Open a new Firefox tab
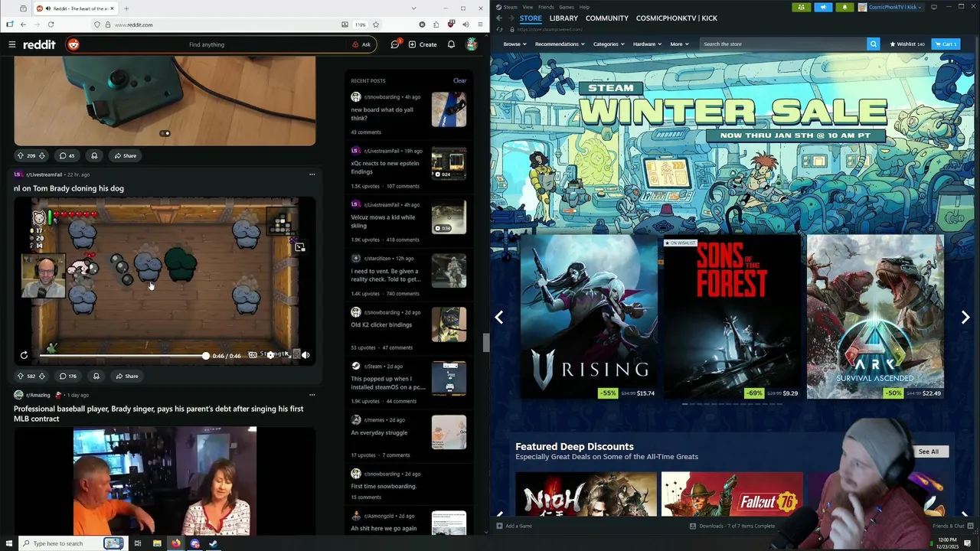 pyautogui.click(x=126, y=8)
